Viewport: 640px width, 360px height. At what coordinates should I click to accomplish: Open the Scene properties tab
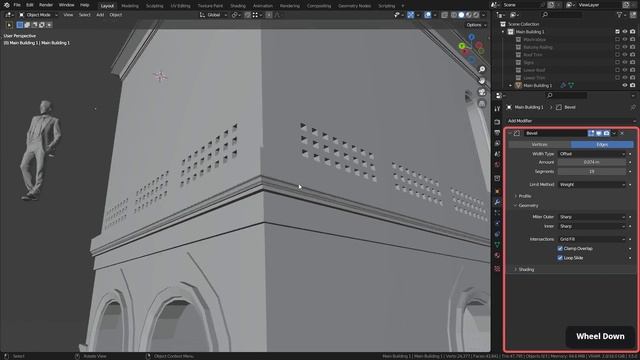497,154
